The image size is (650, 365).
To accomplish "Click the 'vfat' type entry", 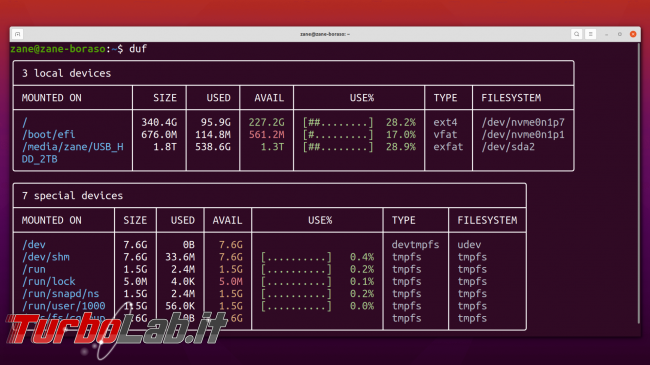I will [445, 134].
